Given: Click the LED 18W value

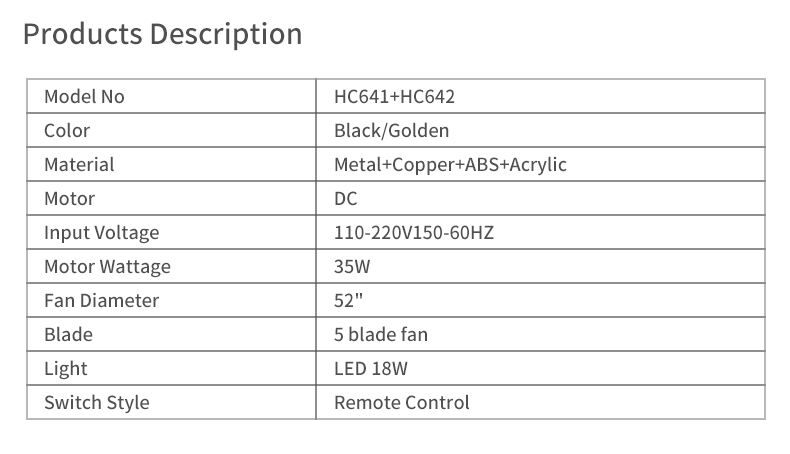Looking at the screenshot, I should [371, 369].
